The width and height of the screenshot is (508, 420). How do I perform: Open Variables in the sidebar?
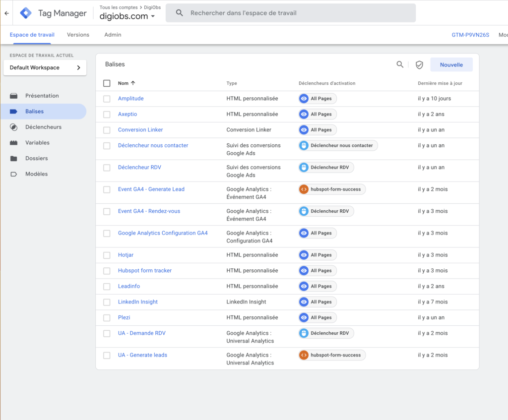tap(37, 143)
